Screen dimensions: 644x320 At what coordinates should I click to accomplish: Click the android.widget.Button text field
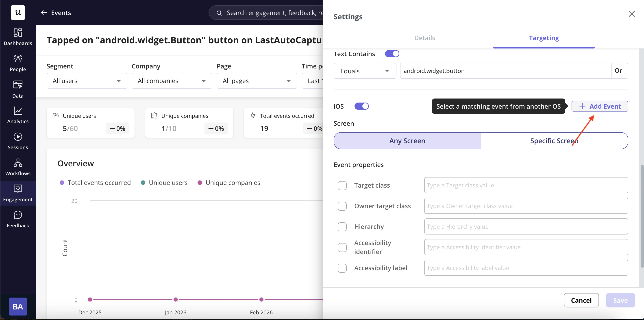coord(506,71)
